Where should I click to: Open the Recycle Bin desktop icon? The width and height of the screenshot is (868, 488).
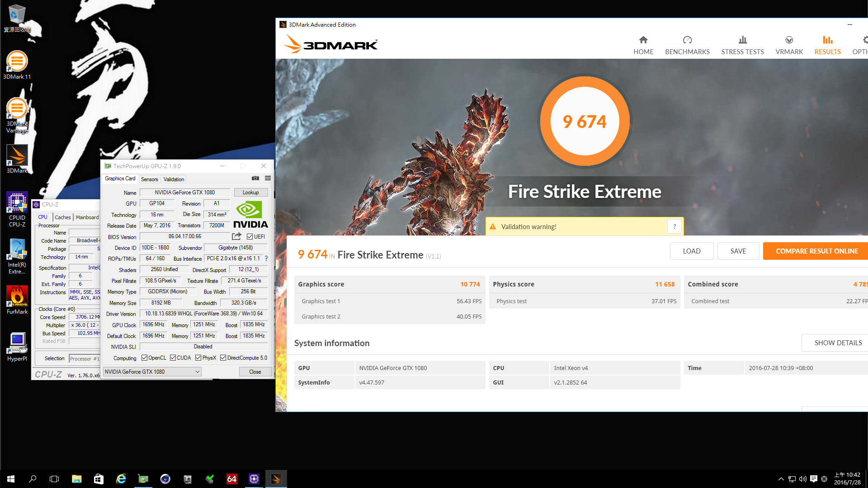[17, 18]
